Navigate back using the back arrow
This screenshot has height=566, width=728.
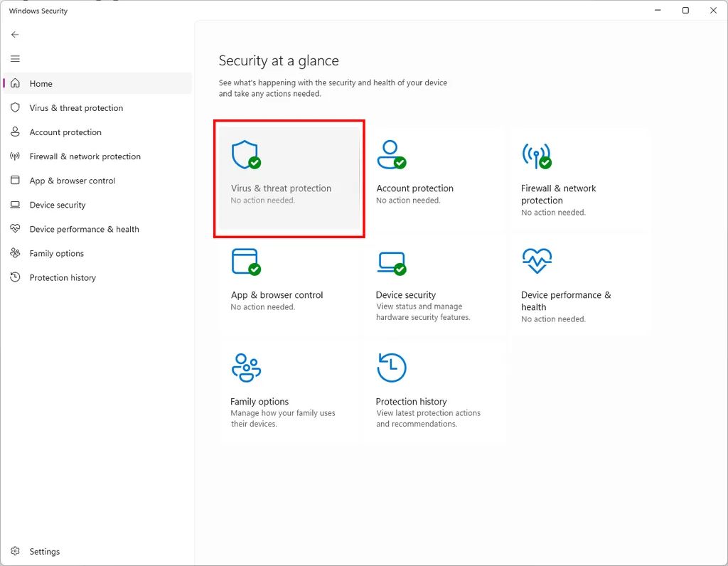15,34
